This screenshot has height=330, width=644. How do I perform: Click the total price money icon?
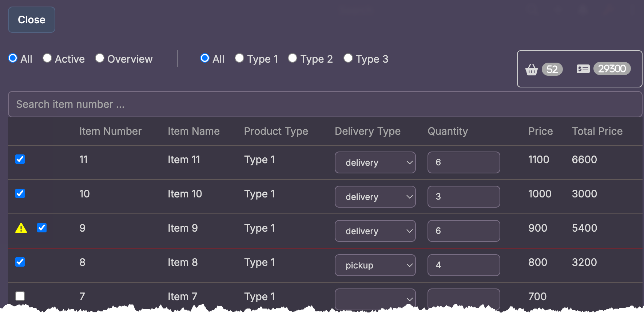coord(583,69)
